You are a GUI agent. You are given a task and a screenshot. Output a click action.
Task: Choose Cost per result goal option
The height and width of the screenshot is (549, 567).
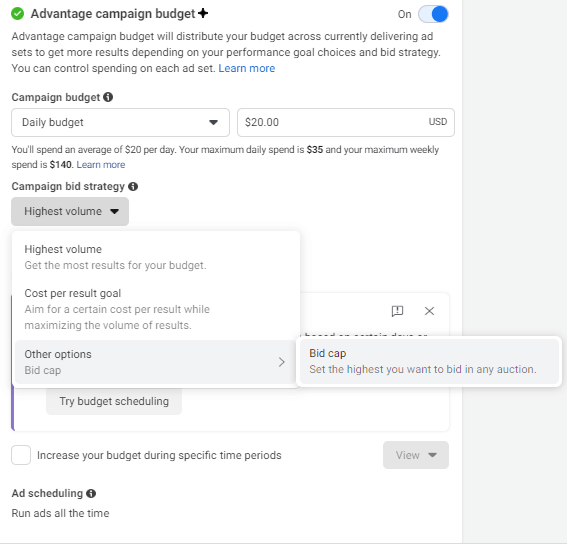click(x=156, y=309)
